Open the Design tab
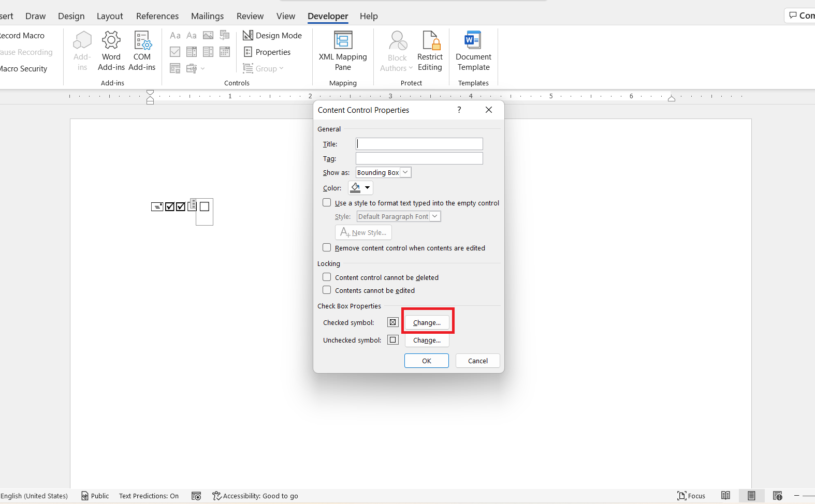Viewport: 815px width, 504px height. point(71,16)
